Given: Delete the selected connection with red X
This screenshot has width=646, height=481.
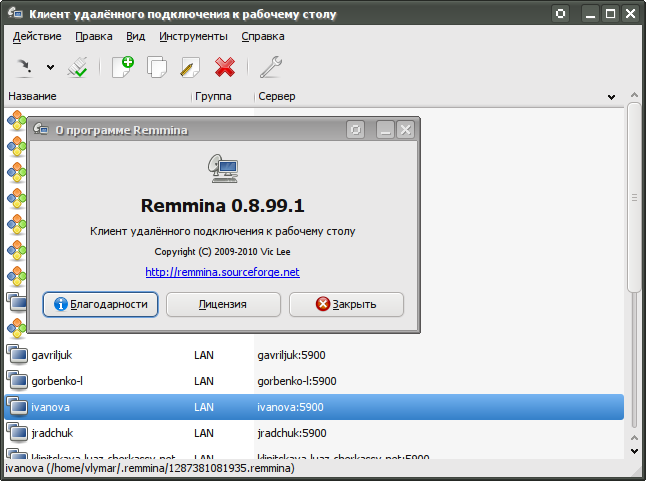Looking at the screenshot, I should [x=225, y=67].
